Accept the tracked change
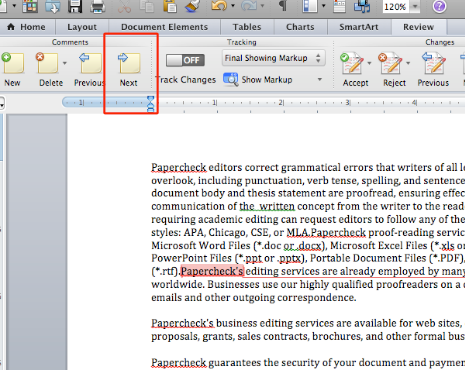 pos(352,63)
